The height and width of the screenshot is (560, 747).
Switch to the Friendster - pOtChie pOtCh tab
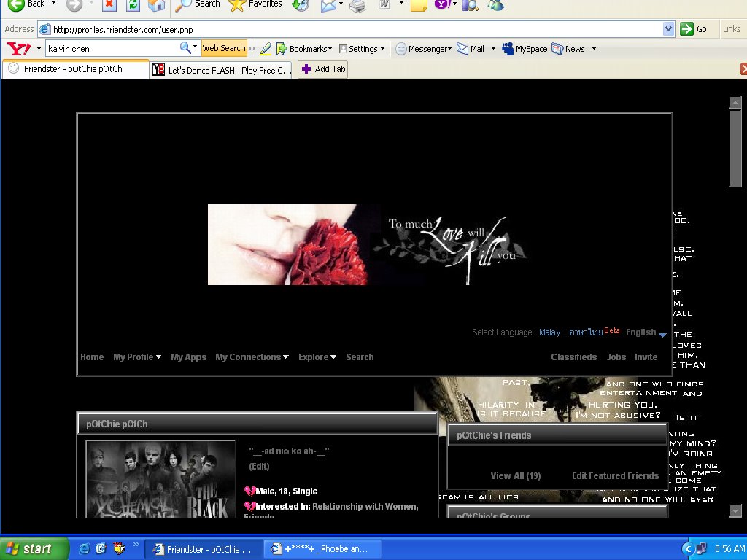pyautogui.click(x=76, y=69)
